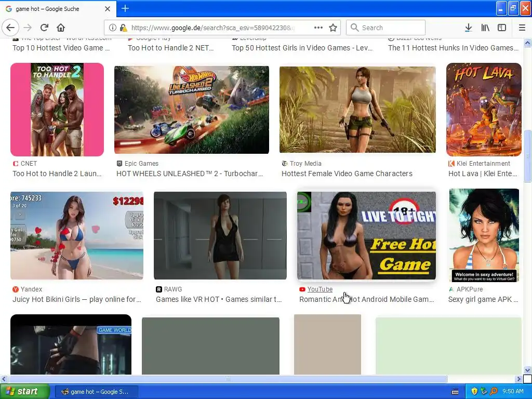Open 'HOT WHEELS UNLEASHED™ 2 - Turbochar…' title
The height and width of the screenshot is (399, 532).
click(x=190, y=174)
